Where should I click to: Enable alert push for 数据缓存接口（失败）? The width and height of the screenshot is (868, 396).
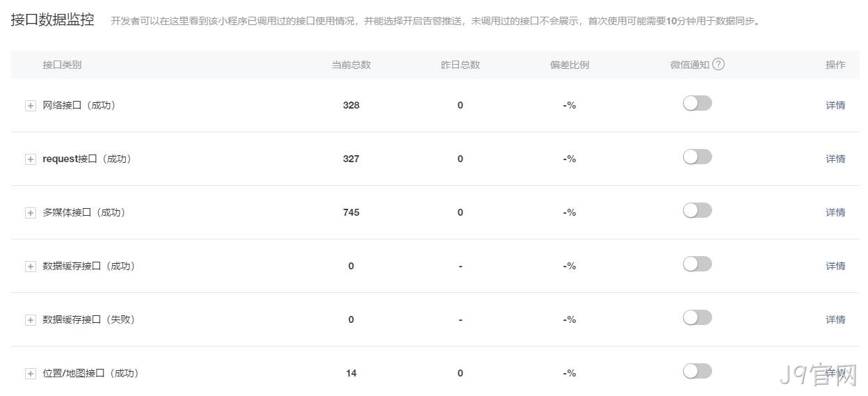[x=698, y=318]
